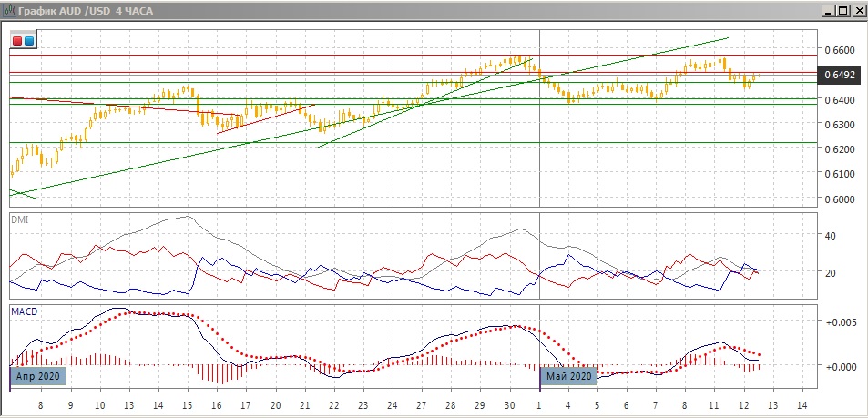This screenshot has width=868, height=418.
Task: Select the DMI indicator label
Action: point(18,219)
